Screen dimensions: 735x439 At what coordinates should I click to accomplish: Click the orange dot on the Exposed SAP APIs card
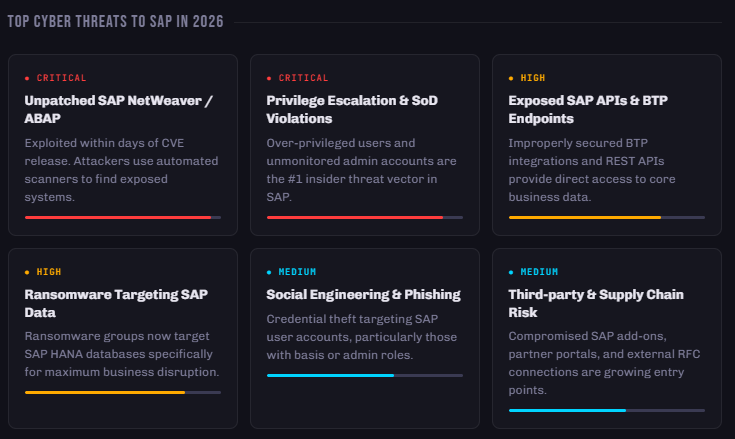click(511, 78)
